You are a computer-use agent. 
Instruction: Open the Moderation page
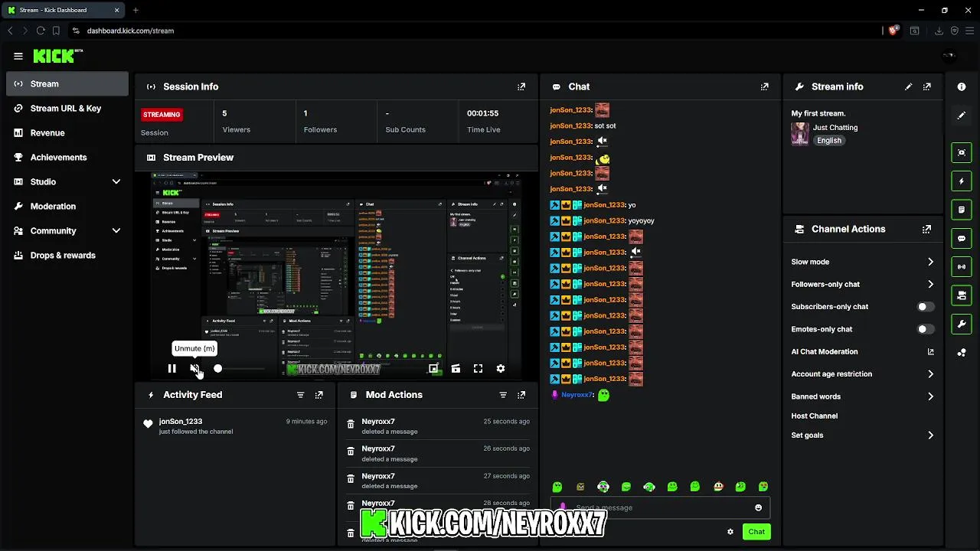[x=67, y=207]
